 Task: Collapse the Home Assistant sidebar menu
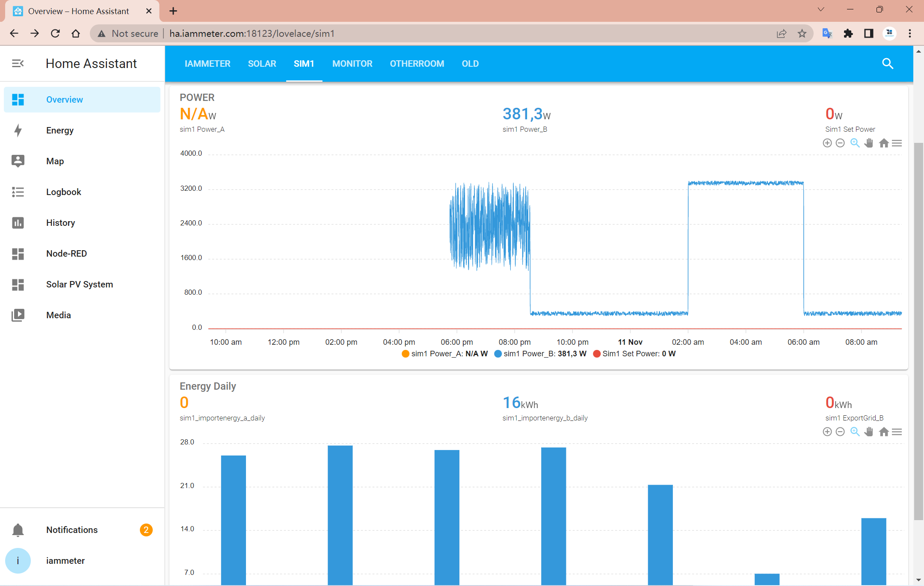coord(18,63)
